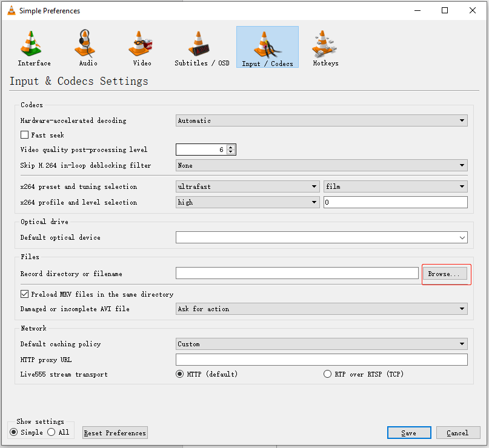Click the Cancel button
Viewport: 489px width, 448px height.
(458, 433)
